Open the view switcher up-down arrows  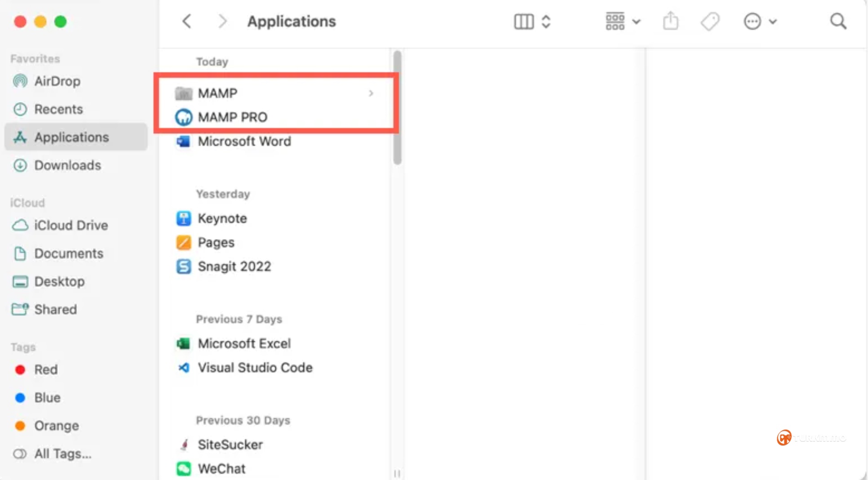(x=546, y=21)
